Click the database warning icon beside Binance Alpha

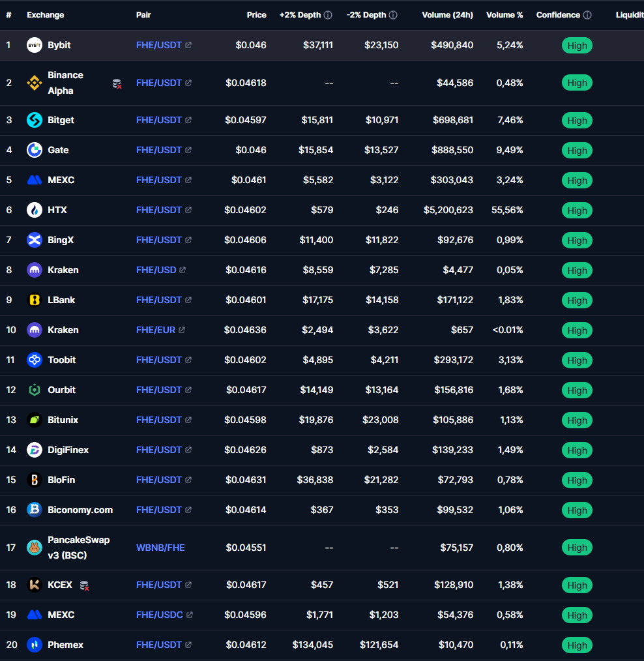117,83
